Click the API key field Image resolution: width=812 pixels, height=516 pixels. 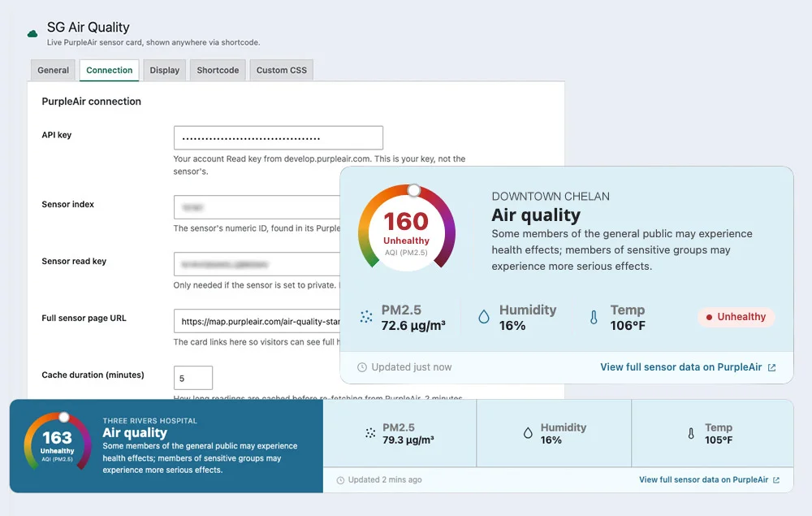click(278, 138)
